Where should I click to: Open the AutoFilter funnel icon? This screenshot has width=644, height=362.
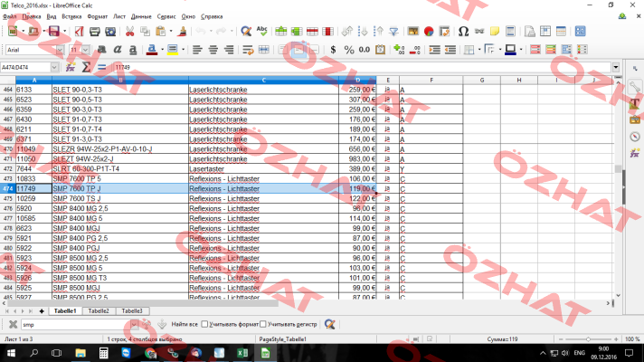[x=393, y=32]
